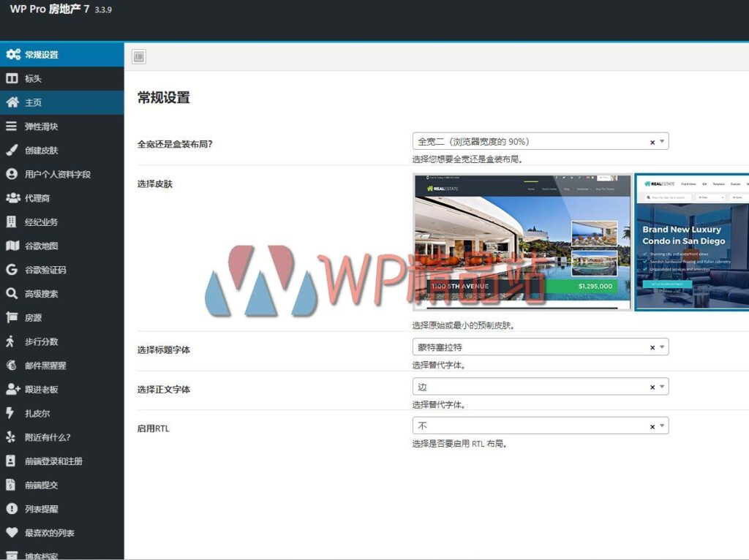Select the left Real Estate skin preview
The width and height of the screenshot is (749, 560).
[x=522, y=241]
